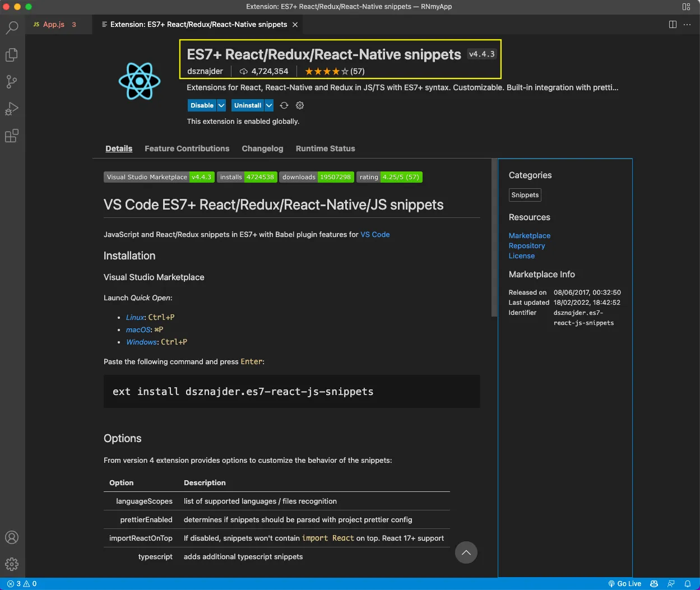Click the errors and warnings status indicator
Image resolution: width=700 pixels, height=590 pixels.
[22, 584]
